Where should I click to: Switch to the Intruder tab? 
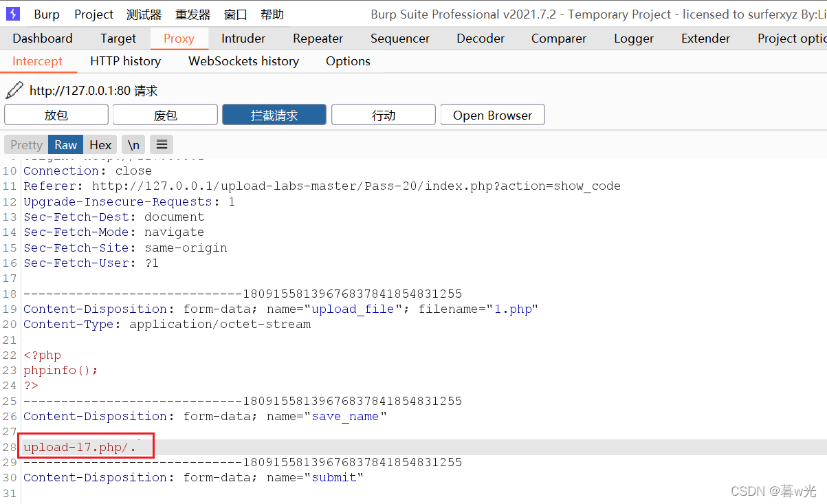(243, 39)
